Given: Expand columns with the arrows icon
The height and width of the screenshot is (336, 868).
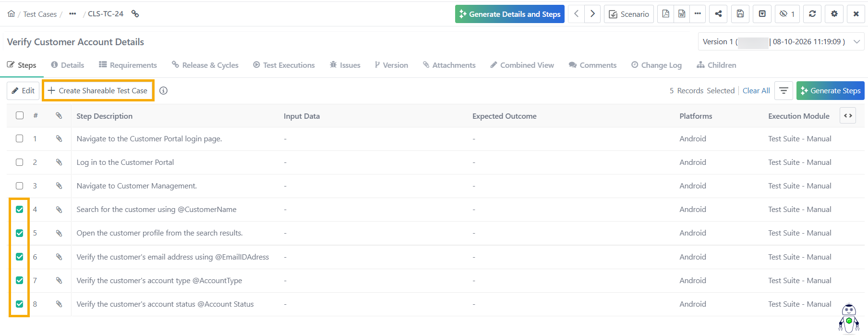Looking at the screenshot, I should point(848,116).
